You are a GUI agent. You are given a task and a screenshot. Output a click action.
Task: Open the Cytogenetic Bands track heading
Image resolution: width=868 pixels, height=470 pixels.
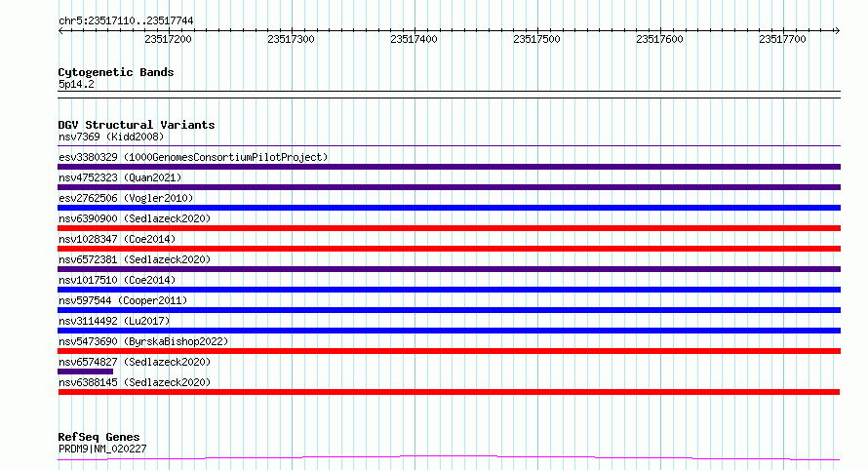click(x=116, y=72)
